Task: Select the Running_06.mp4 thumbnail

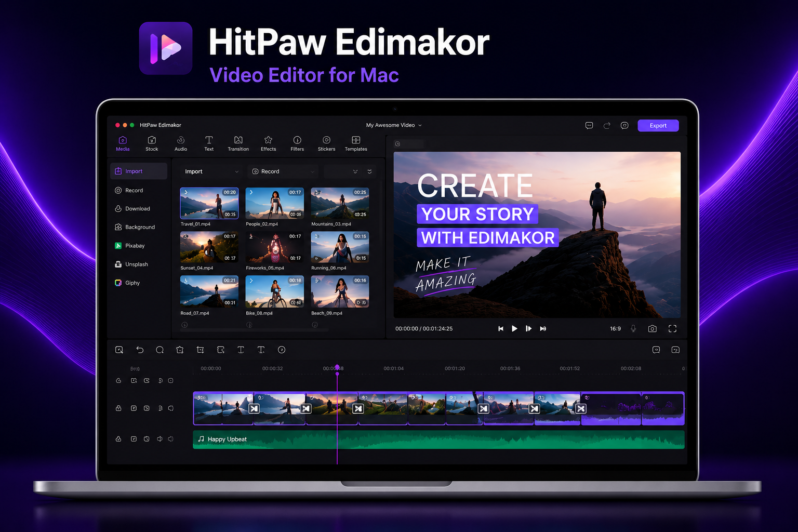Action: [x=340, y=247]
